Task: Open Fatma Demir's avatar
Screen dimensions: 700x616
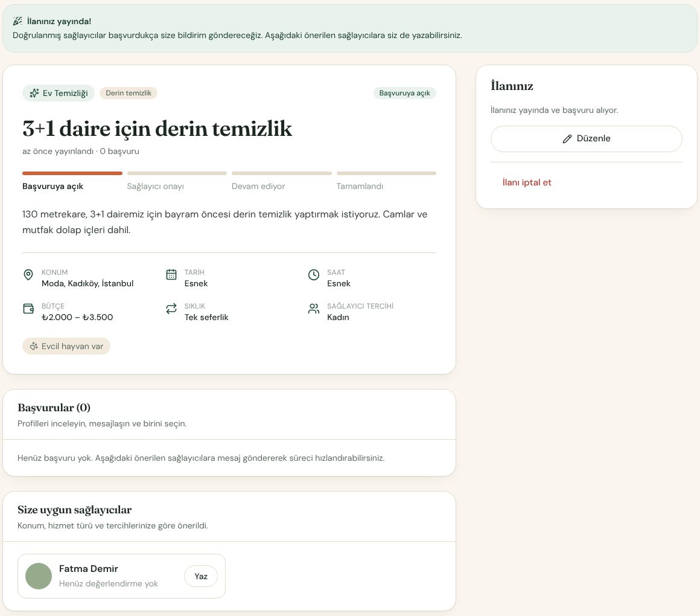Action: 39,576
